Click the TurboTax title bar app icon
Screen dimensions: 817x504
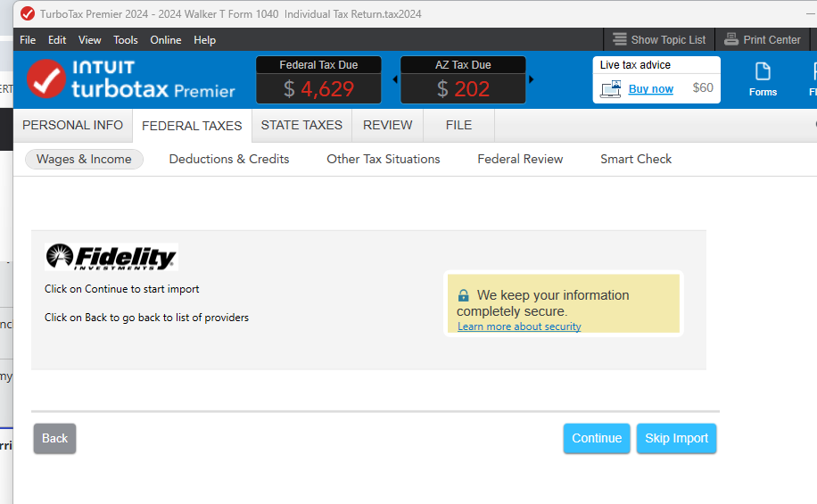[28, 14]
